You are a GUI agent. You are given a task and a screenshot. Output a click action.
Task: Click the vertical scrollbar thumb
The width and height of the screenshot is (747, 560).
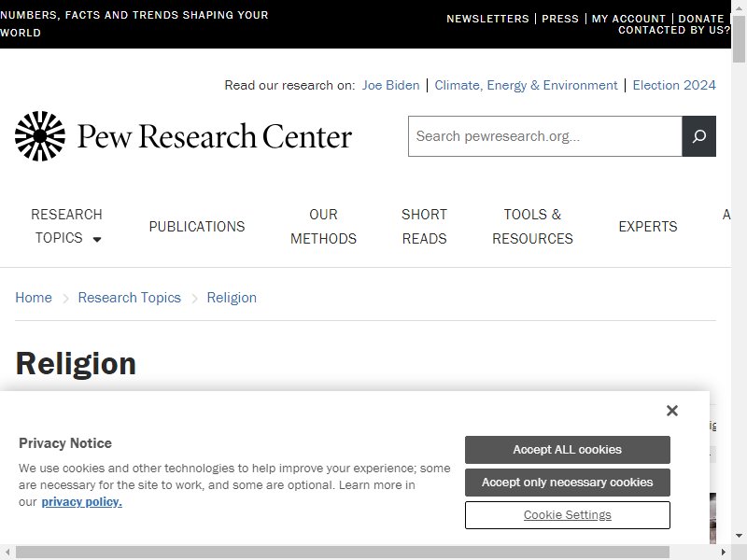739,39
